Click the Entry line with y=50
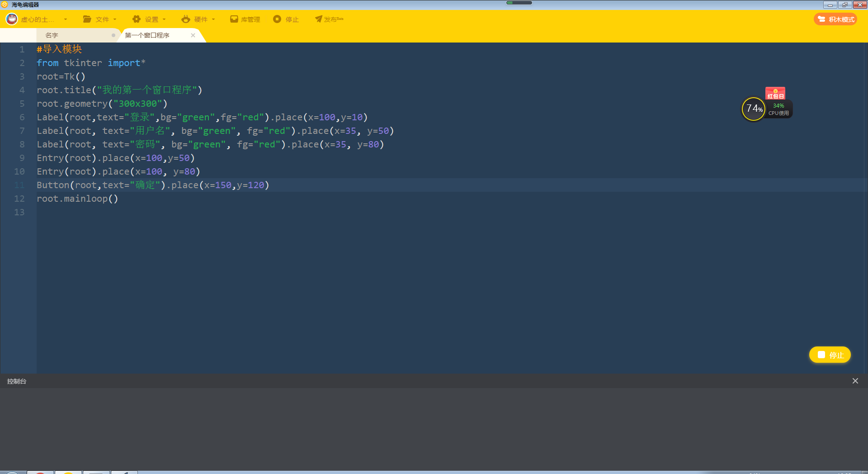868x474 pixels. coord(116,158)
